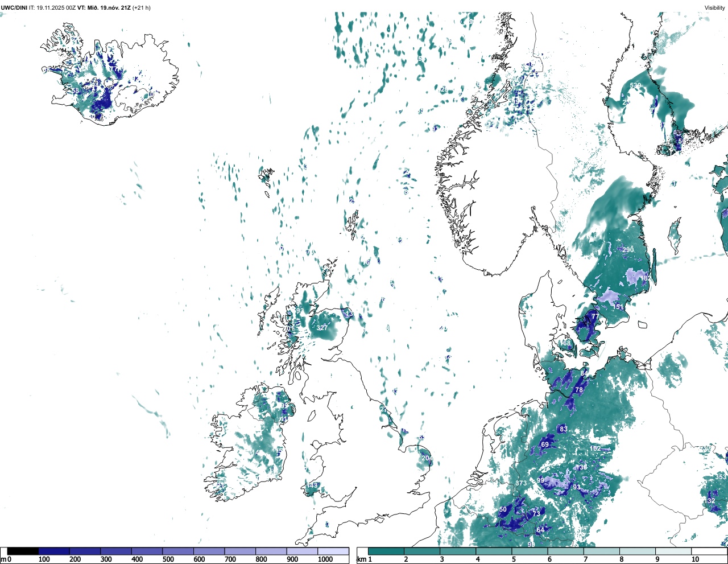Click the black 0–100 m legend swatch
The image size is (728, 564).
(x=23, y=551)
